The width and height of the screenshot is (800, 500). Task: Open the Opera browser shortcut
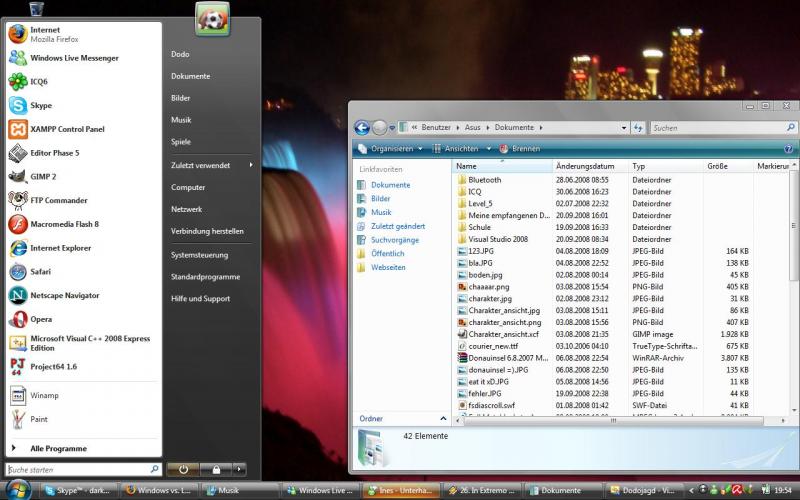[40, 320]
